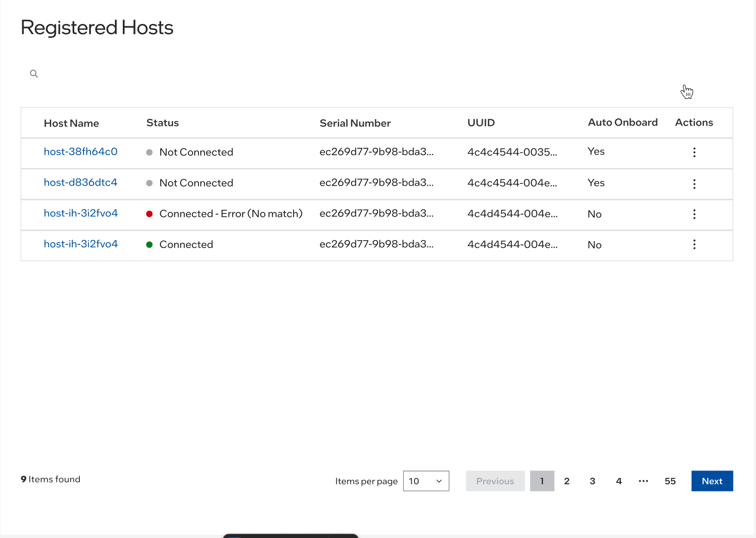Open the Items per page dropdown
Image resolution: width=756 pixels, height=538 pixels.
[x=426, y=481]
